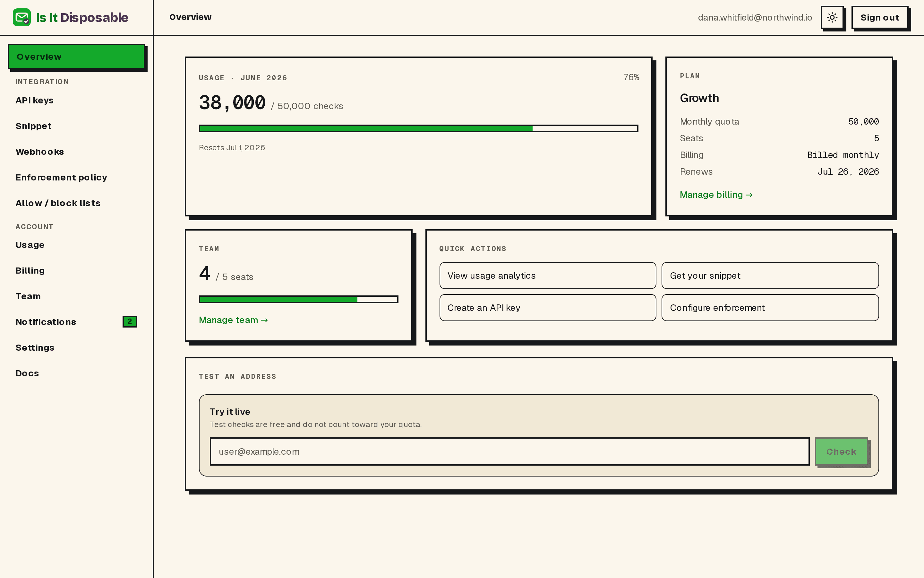Open the Notifications count badge showing 2
Viewport: 924px width, 578px height.
tap(130, 321)
